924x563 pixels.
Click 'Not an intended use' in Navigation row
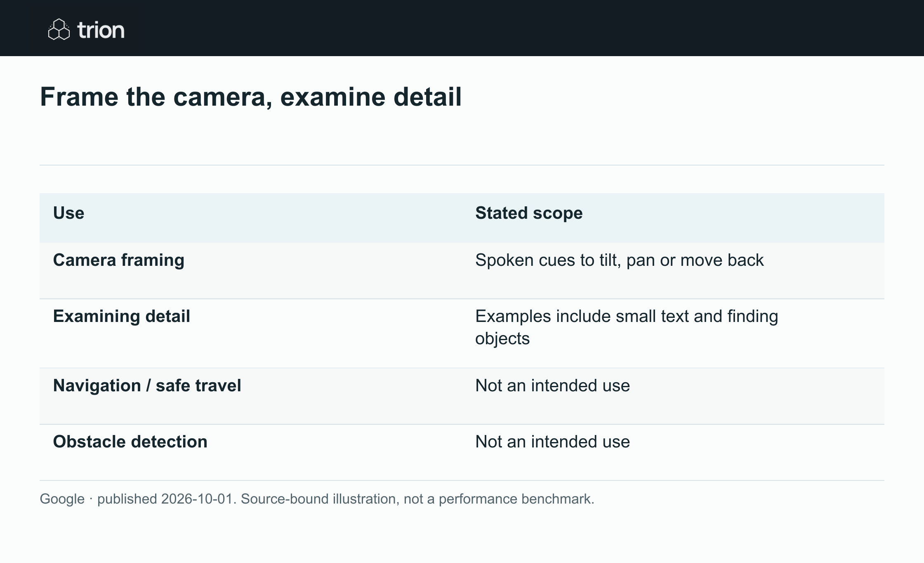[x=553, y=386]
